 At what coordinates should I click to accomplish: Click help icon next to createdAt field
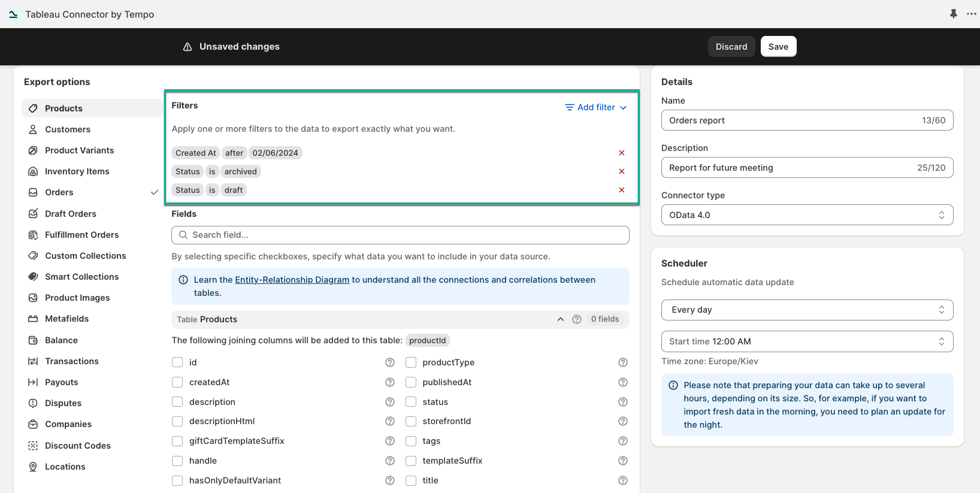coord(390,382)
